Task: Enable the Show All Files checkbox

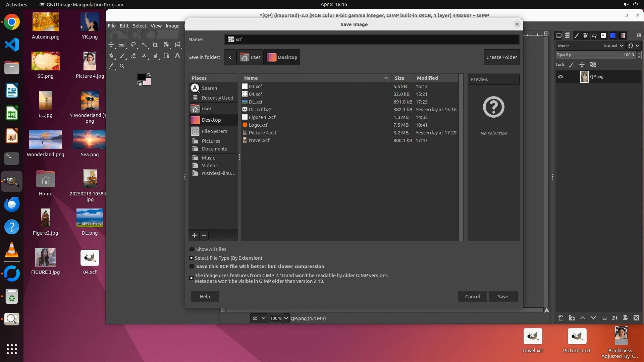Action: click(x=192, y=249)
